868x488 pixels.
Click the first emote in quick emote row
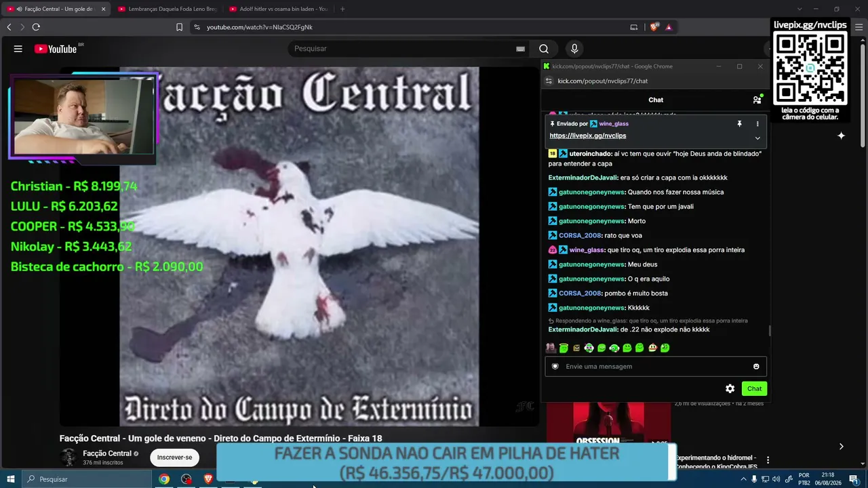[551, 348]
